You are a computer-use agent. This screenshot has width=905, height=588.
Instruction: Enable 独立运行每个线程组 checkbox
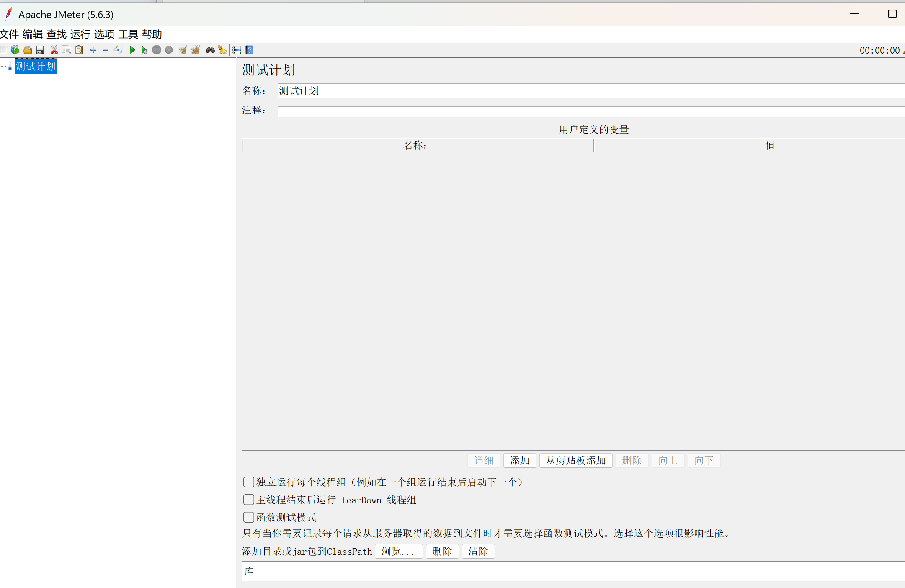248,482
